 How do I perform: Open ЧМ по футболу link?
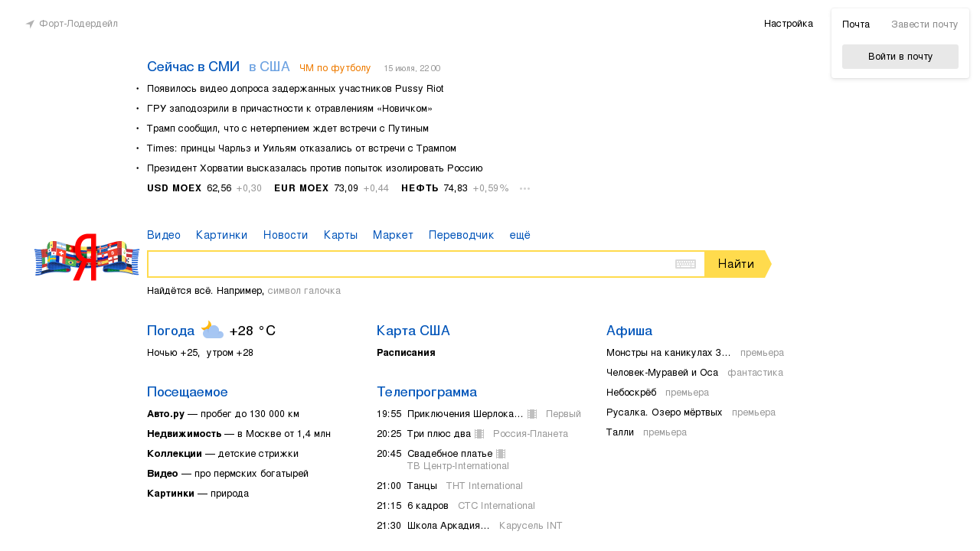click(335, 68)
